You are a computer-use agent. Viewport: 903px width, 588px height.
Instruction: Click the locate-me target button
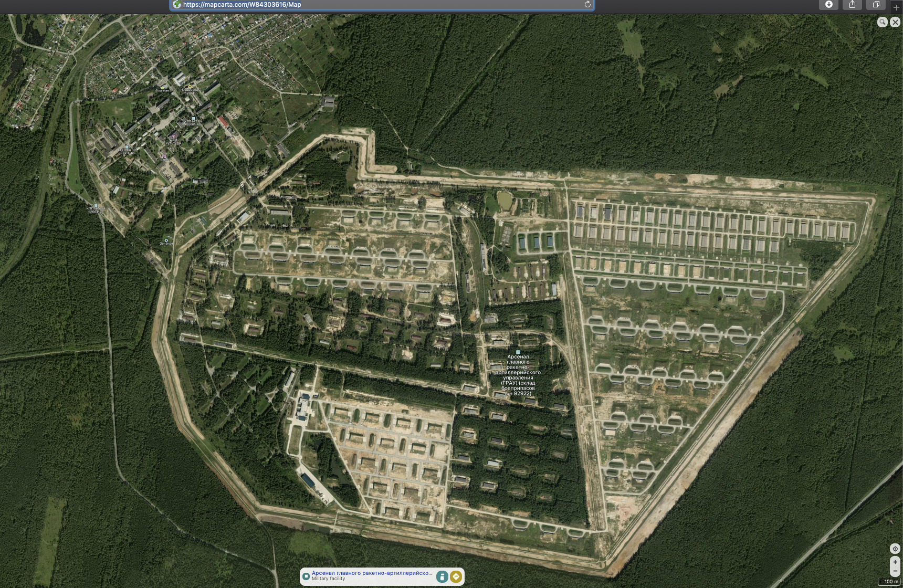pyautogui.click(x=895, y=549)
